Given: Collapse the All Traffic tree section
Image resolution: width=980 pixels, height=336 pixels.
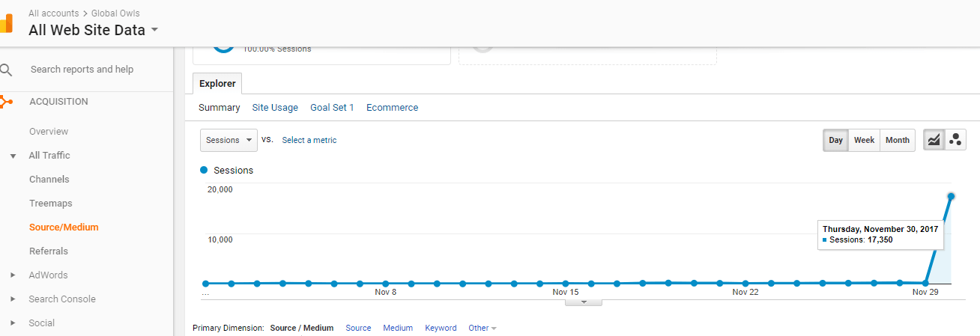Looking at the screenshot, I should (x=13, y=156).
